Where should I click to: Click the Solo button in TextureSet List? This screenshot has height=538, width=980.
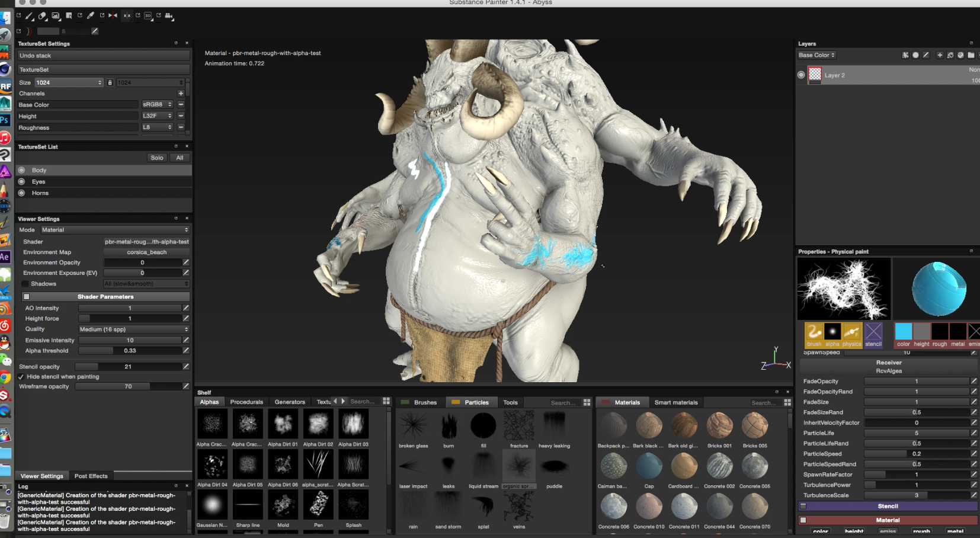(157, 158)
